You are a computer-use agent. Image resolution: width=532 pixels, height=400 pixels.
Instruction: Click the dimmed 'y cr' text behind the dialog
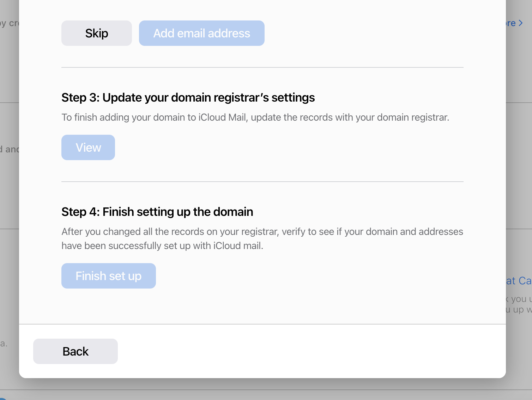(x=10, y=23)
